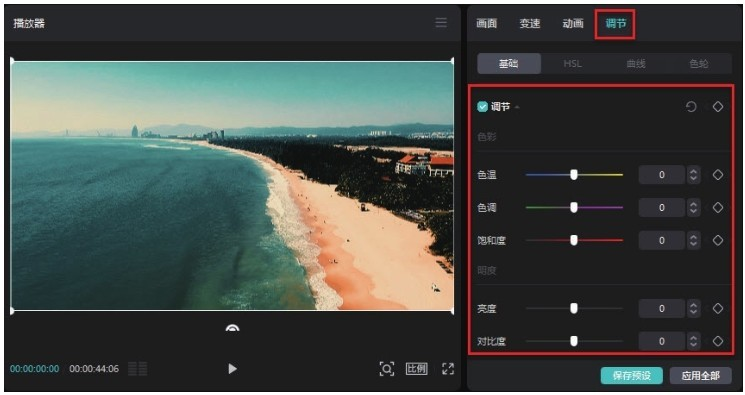Switch to the HSL sub-tab
The height and width of the screenshot is (395, 745).
click(x=573, y=63)
